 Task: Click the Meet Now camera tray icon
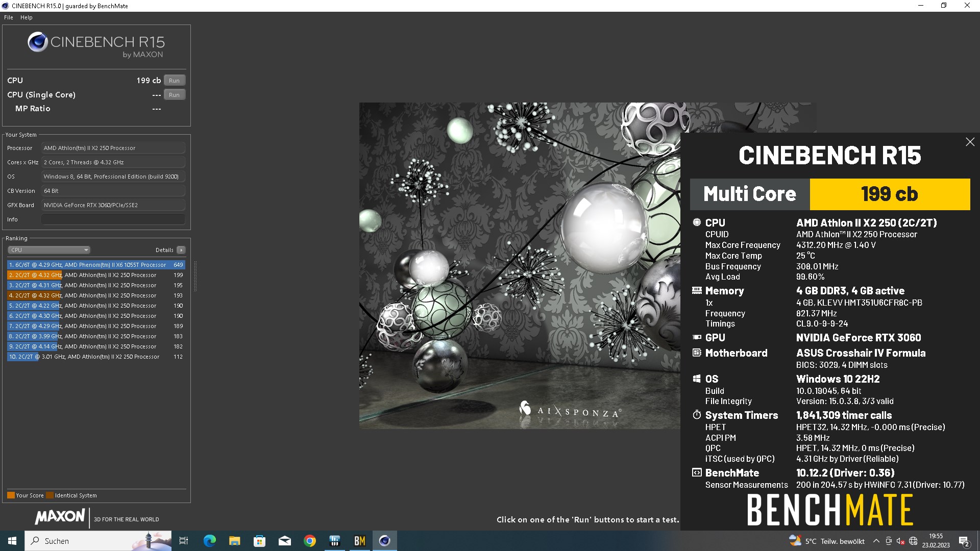(x=889, y=541)
